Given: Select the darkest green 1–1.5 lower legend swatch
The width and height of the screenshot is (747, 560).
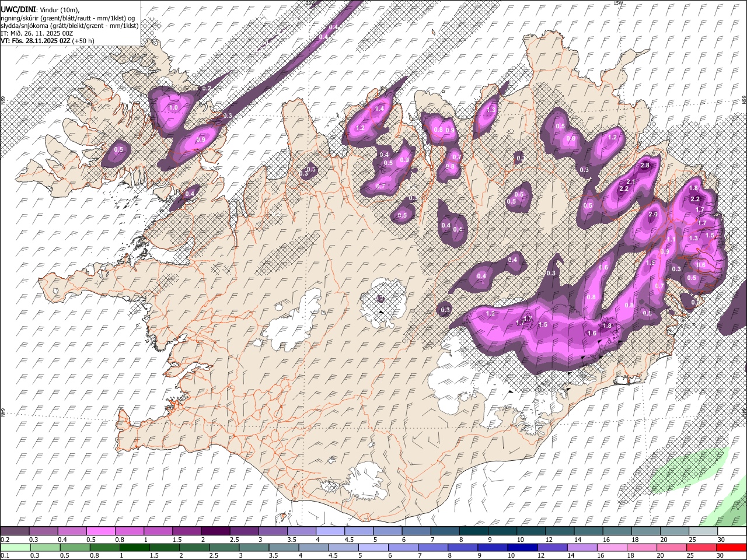Looking at the screenshot, I should click(x=135, y=547).
